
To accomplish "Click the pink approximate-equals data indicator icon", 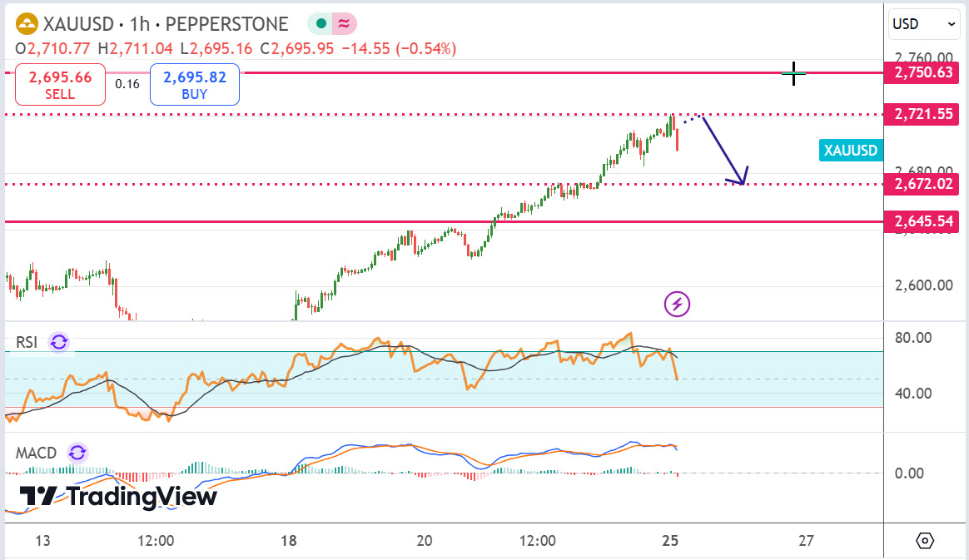I will (343, 25).
